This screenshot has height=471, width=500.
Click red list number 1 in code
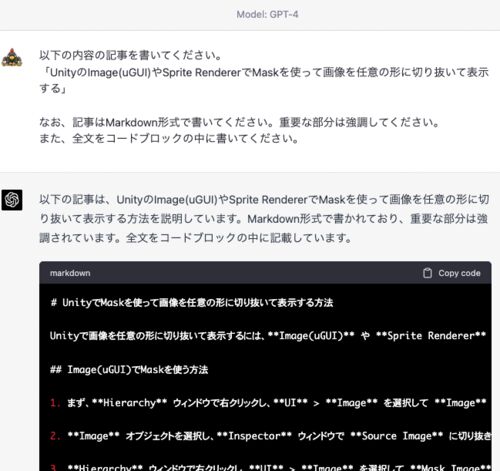(55, 403)
